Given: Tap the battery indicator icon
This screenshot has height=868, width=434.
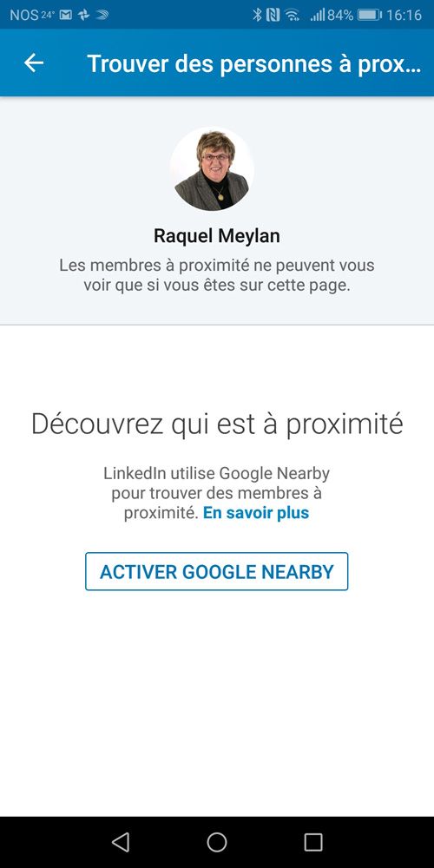Looking at the screenshot, I should click(369, 15).
